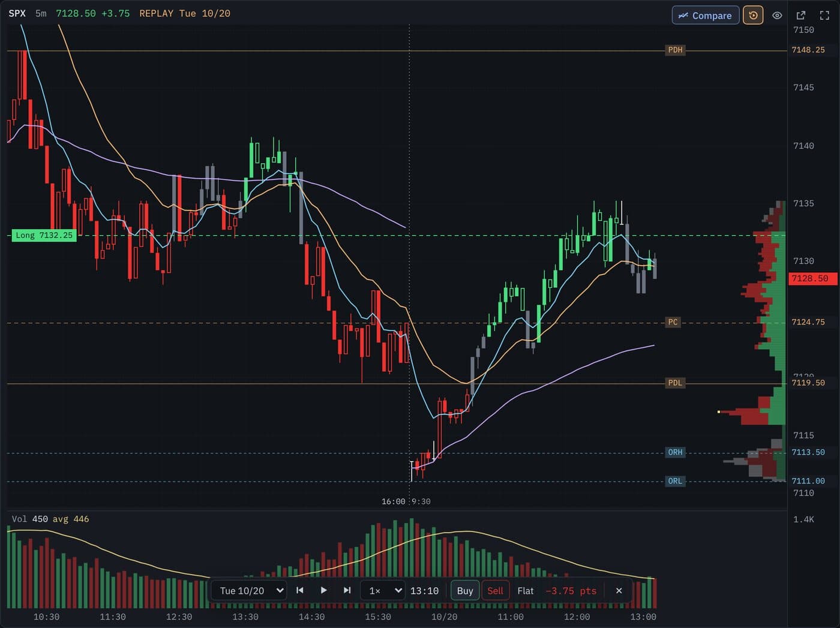Toggle chart visibility eye icon
Viewport: 840px width, 628px height.
click(777, 16)
